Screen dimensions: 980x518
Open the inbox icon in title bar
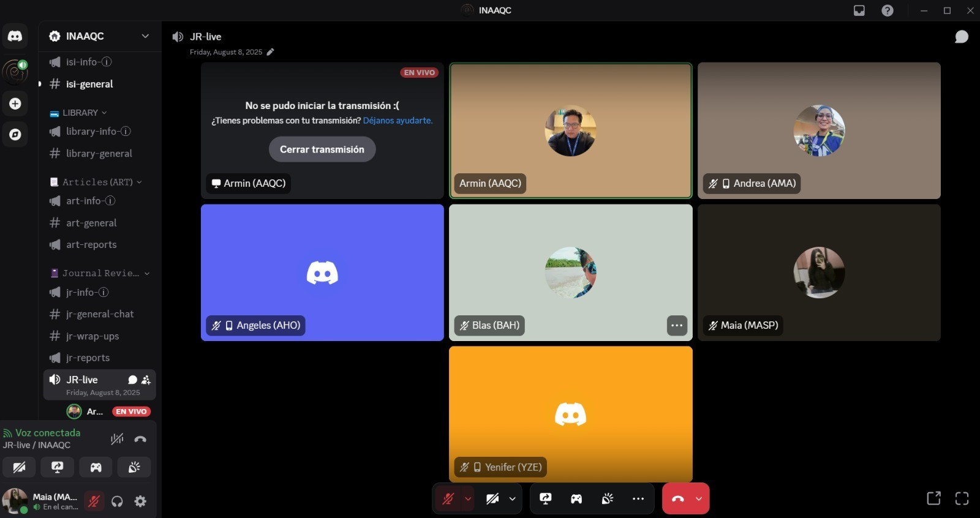pos(859,10)
